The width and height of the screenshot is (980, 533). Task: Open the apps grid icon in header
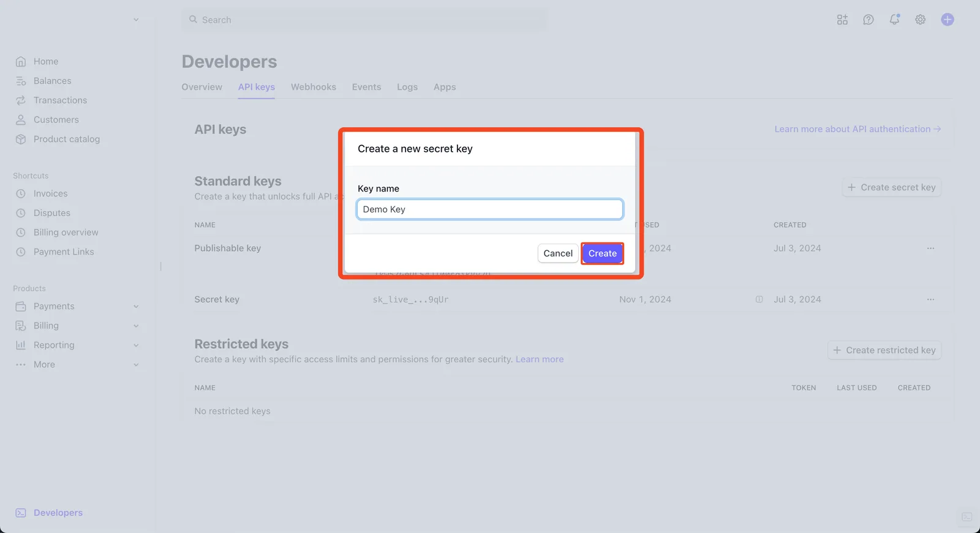click(842, 20)
